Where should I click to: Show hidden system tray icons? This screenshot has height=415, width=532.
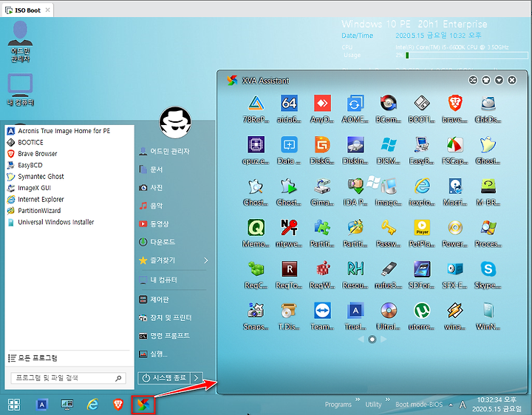pyautogui.click(x=451, y=405)
